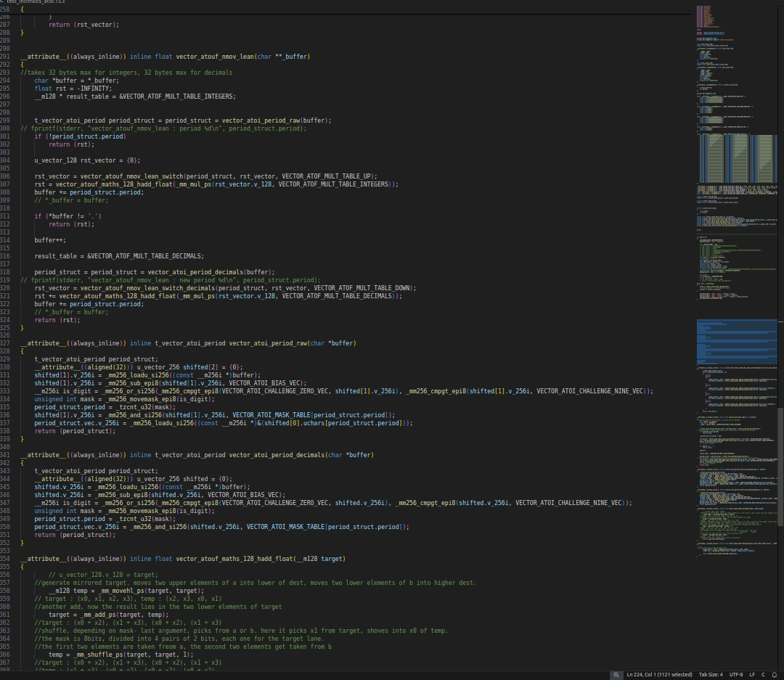The image size is (784, 680).
Task: Click vector_atoi_period_decimals definition on line 341
Action: [x=277, y=456]
